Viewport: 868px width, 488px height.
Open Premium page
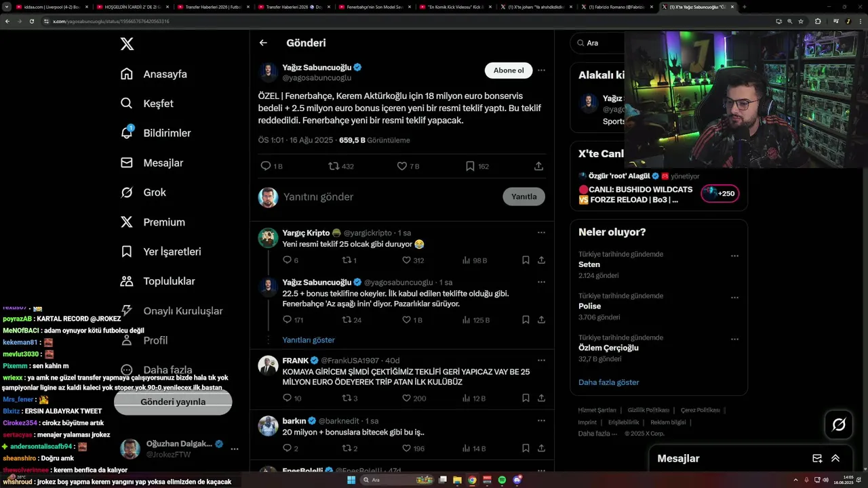pyautogui.click(x=153, y=222)
